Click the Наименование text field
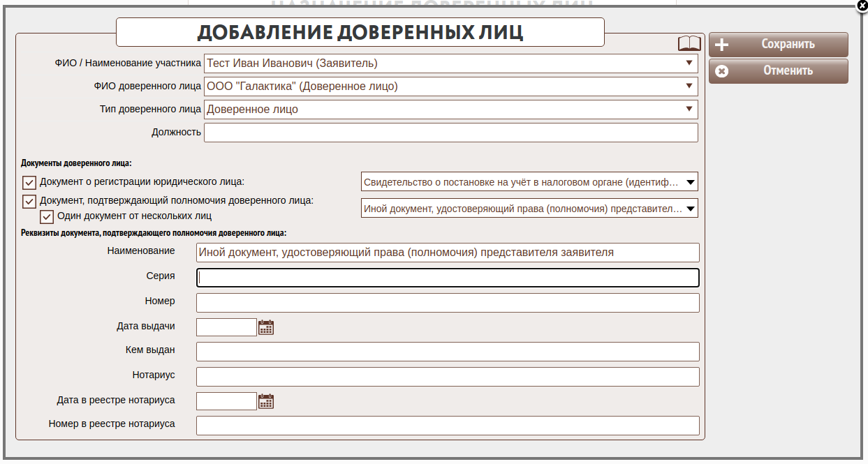The width and height of the screenshot is (868, 464). [447, 253]
